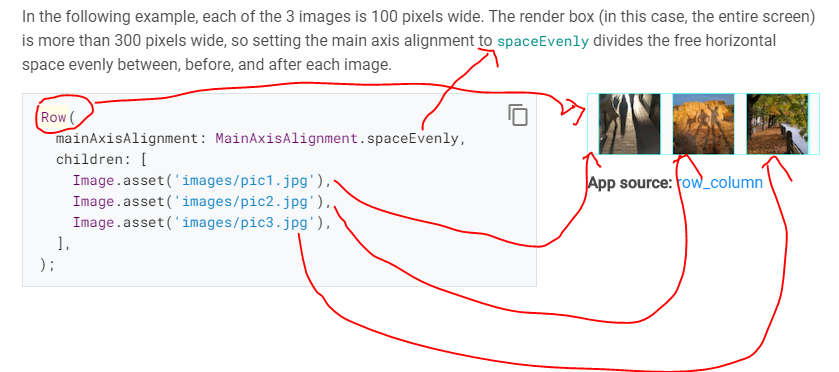Open the spaceEvenly documentation link

click(543, 41)
